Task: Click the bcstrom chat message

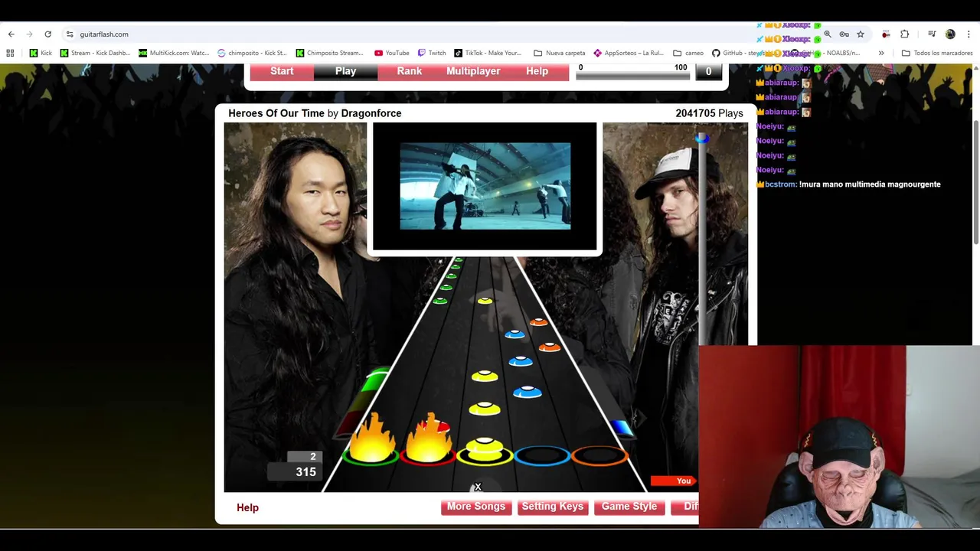Action: pyautogui.click(x=849, y=184)
